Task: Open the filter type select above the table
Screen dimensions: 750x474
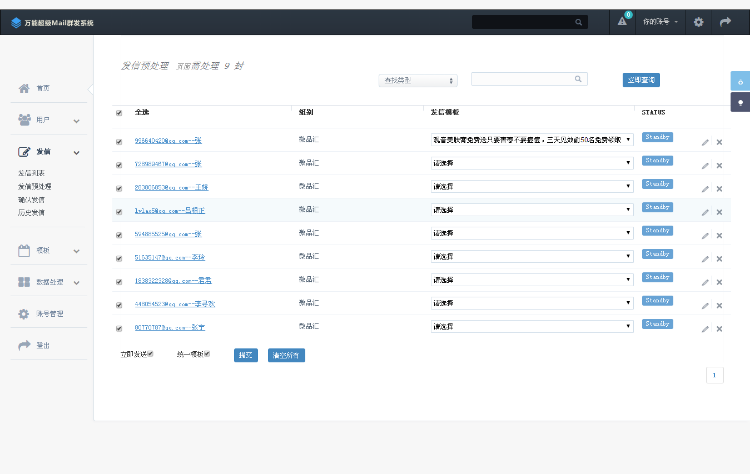Action: (x=418, y=80)
